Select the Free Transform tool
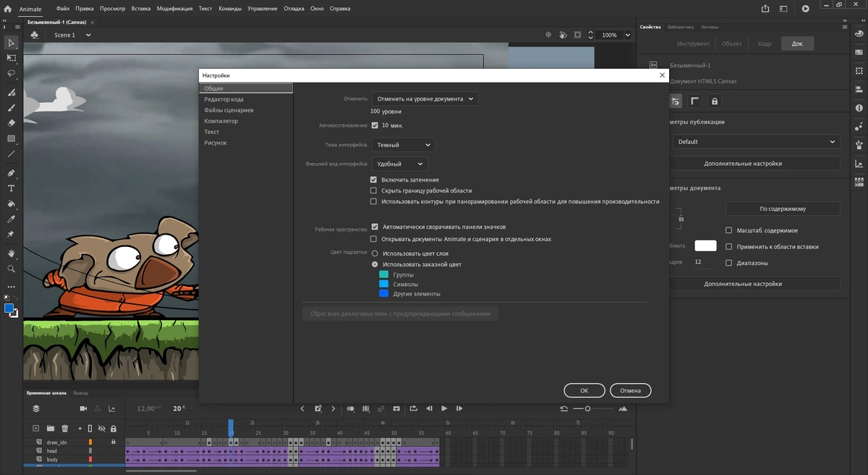868x475 pixels. pyautogui.click(x=11, y=58)
